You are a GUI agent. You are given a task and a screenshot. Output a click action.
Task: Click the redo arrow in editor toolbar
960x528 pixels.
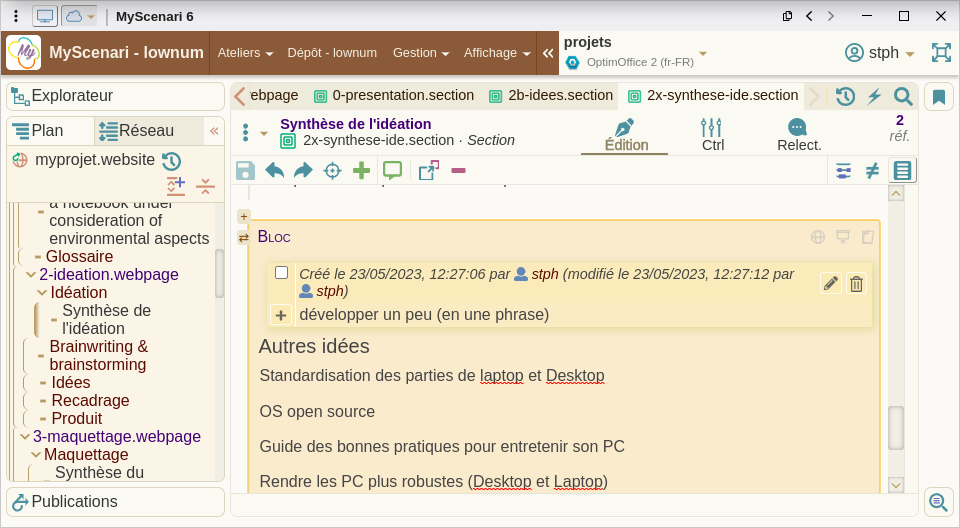click(303, 171)
